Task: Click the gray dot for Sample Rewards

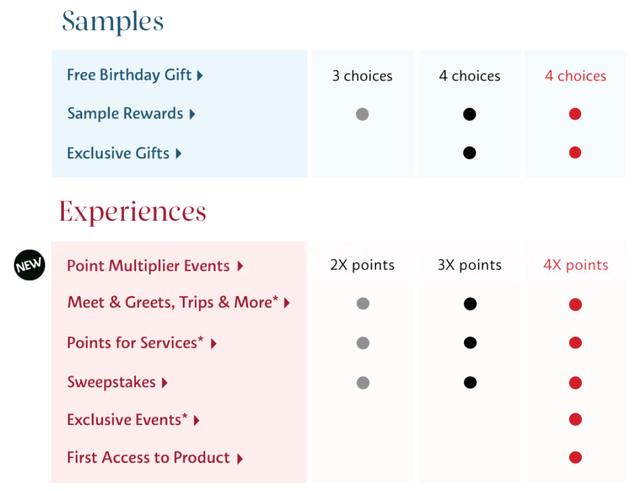Action: pos(362,114)
